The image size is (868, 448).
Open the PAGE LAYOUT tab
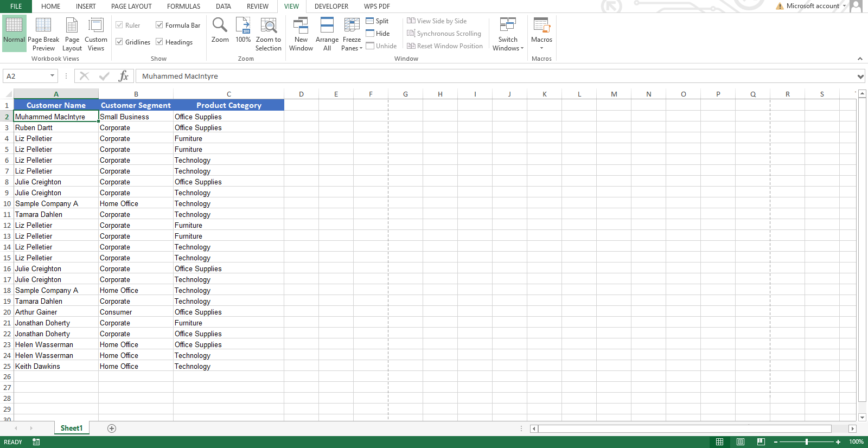point(131,7)
